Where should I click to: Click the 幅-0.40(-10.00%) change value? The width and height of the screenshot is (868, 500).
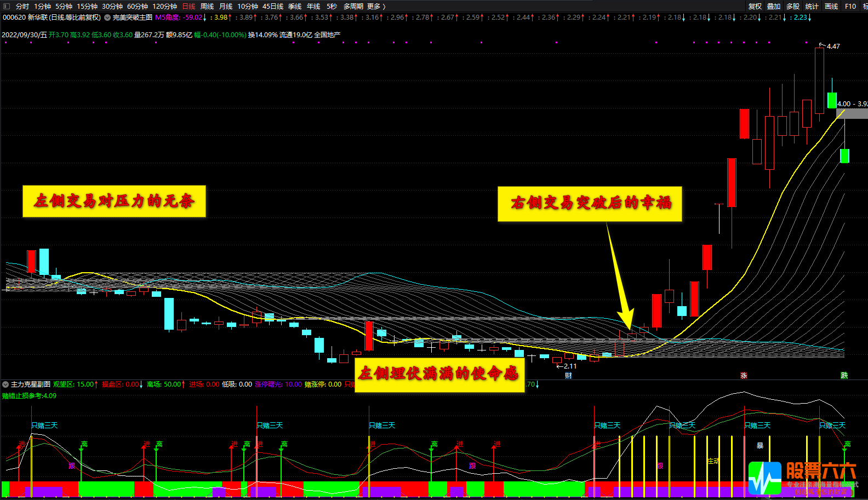point(220,35)
